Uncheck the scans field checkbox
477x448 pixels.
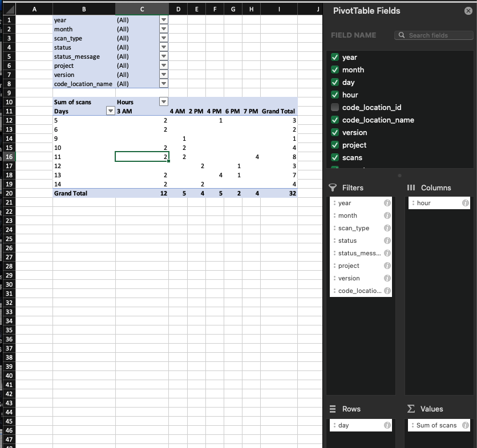pyautogui.click(x=335, y=158)
